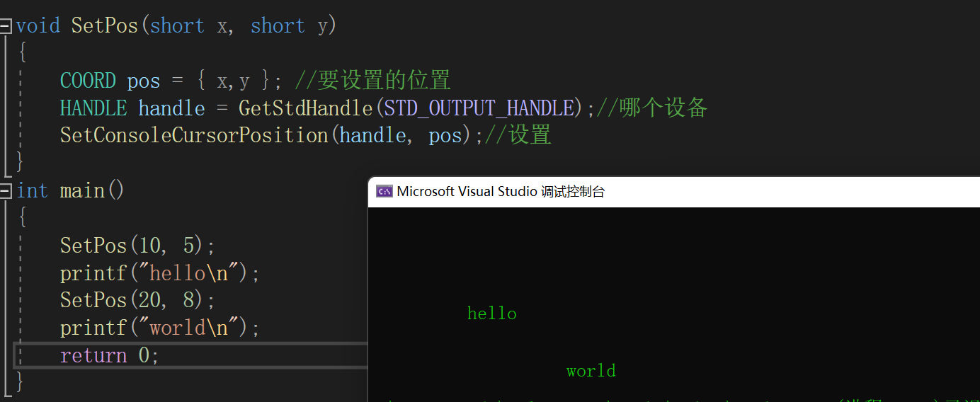Click the HANDLE type keyword
Viewport: 980px width, 402px height.
93,108
